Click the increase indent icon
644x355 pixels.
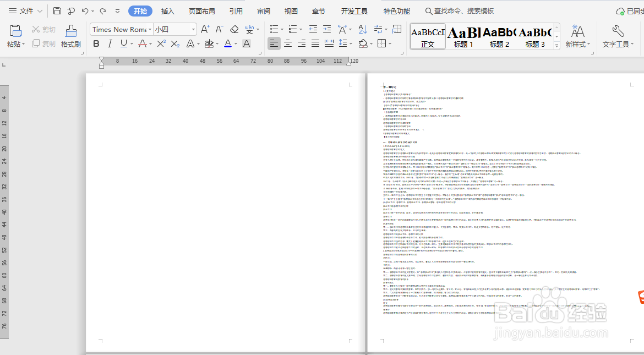click(x=327, y=29)
